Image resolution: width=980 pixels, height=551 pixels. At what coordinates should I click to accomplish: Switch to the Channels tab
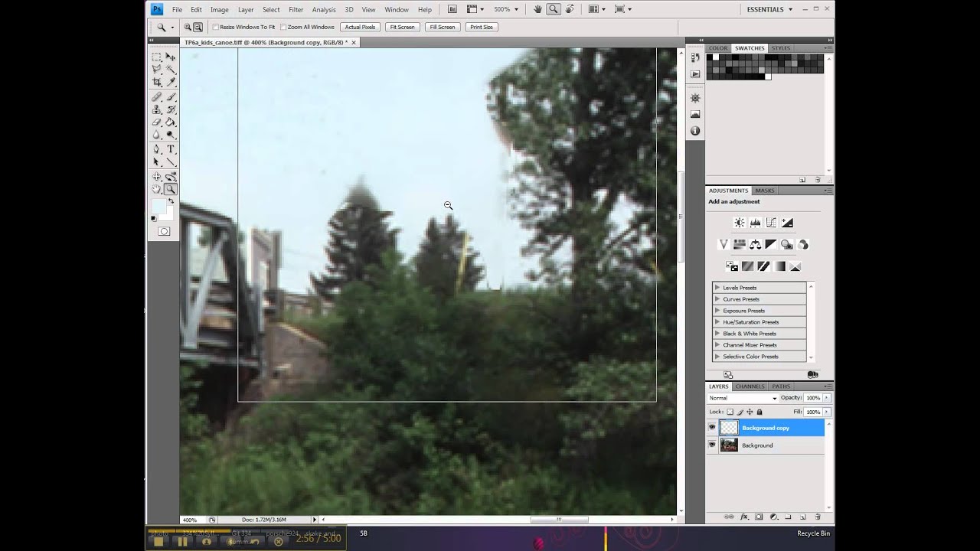tap(750, 386)
